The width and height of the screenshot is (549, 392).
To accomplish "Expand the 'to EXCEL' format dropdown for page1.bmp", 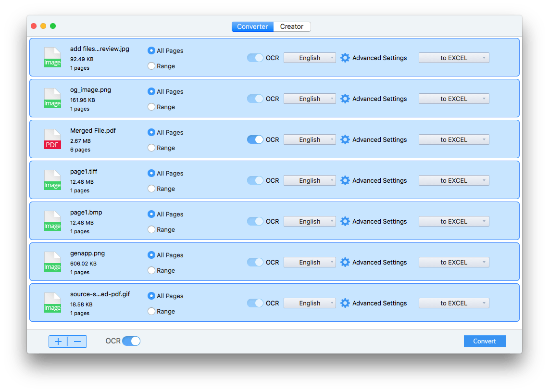I will [454, 221].
